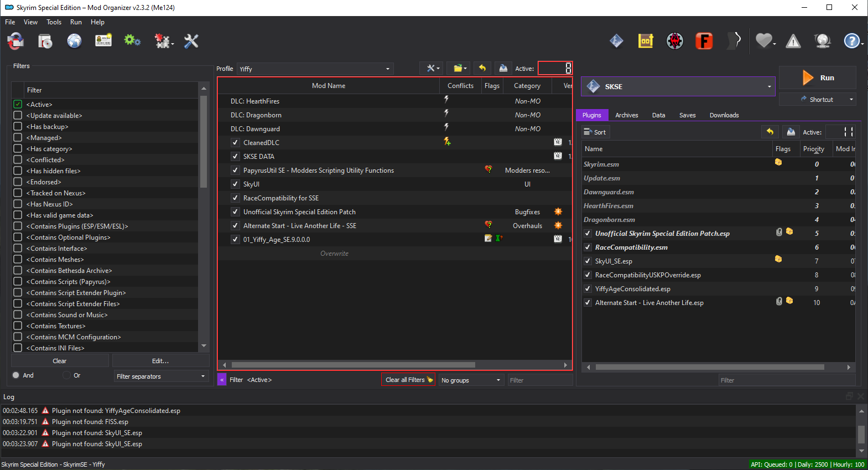868x470 pixels.
Task: Switch to the Archives tab
Action: pos(627,115)
